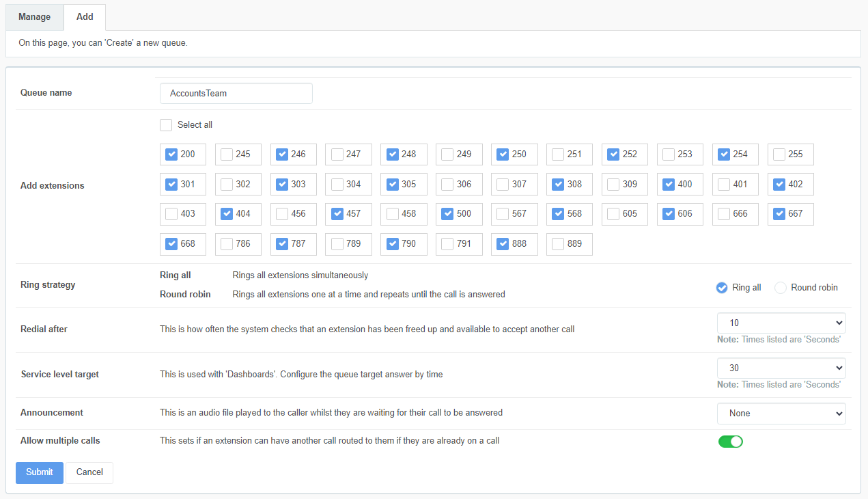
Task: Select the Add tab
Action: pos(85,17)
